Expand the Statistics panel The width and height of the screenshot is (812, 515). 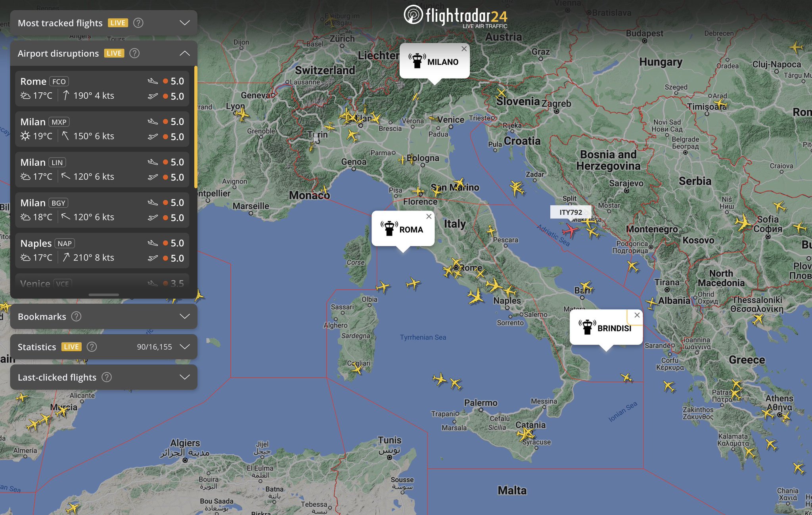(x=184, y=347)
